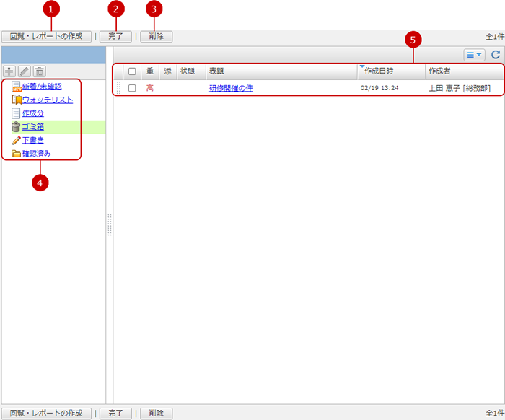Open the 研修開催の件 report link

click(x=231, y=88)
